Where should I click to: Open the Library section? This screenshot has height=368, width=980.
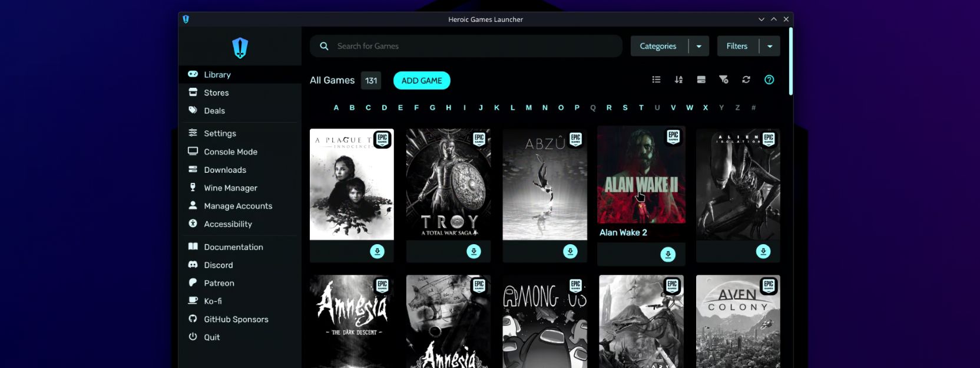click(x=240, y=74)
